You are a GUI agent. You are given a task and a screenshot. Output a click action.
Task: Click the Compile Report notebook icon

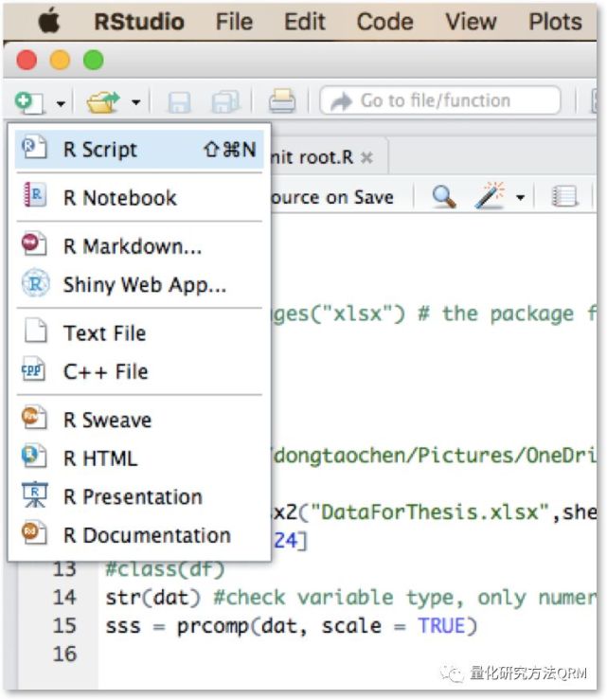point(564,196)
